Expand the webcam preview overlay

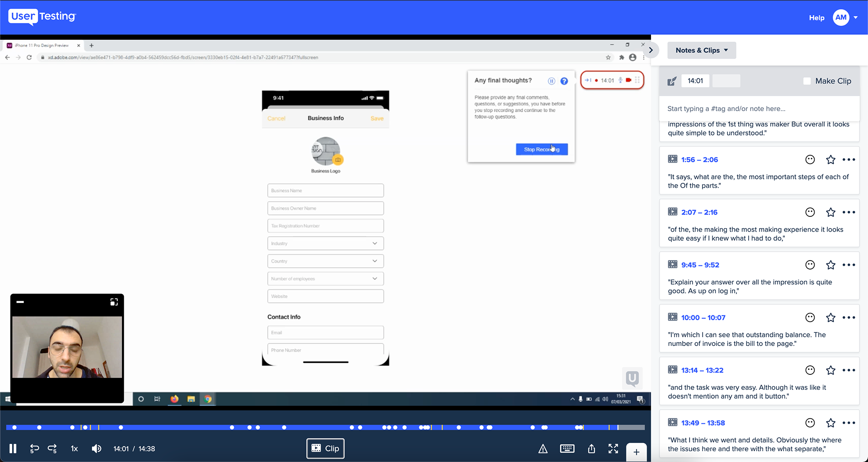[114, 302]
